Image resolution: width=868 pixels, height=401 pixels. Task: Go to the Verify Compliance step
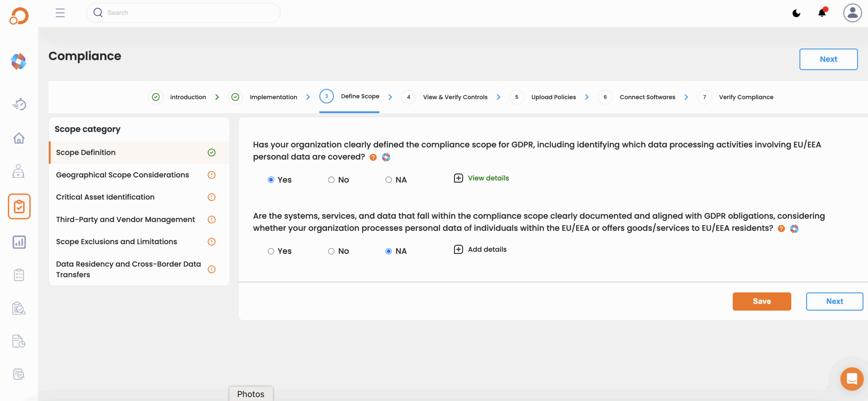pos(746,97)
